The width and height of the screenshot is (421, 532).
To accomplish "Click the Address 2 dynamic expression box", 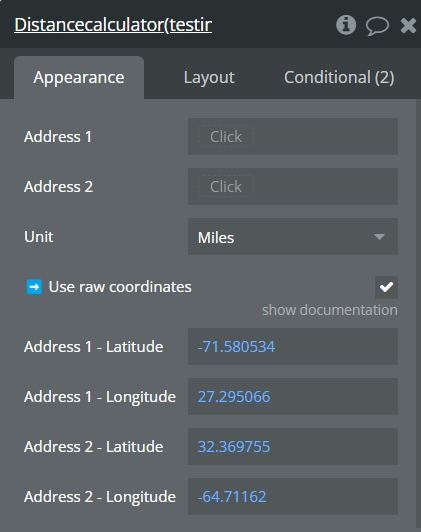I will pyautogui.click(x=226, y=187).
